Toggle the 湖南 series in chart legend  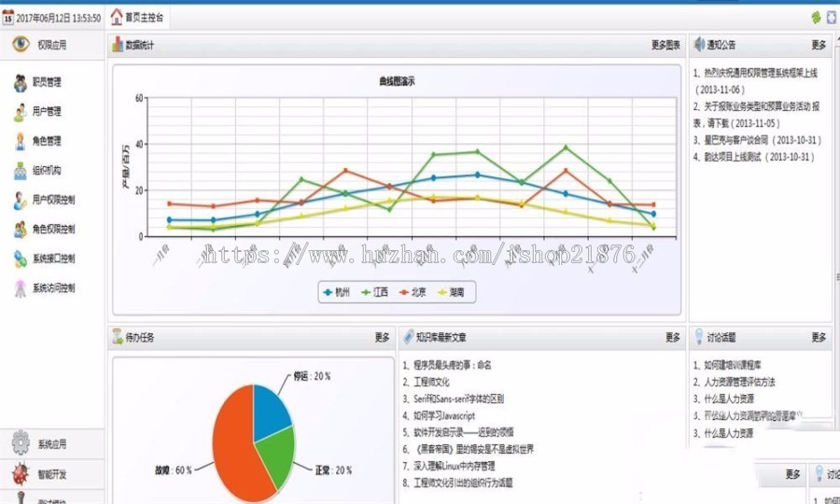coord(451,292)
